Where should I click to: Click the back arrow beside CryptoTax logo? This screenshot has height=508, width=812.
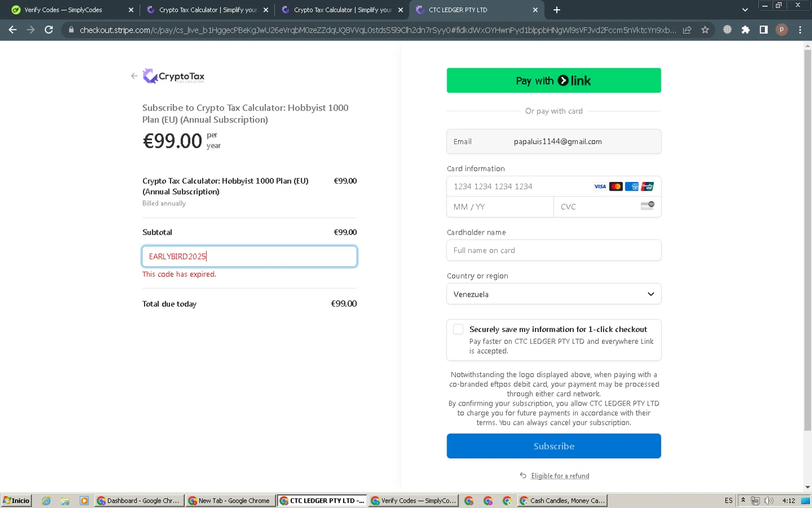point(134,76)
